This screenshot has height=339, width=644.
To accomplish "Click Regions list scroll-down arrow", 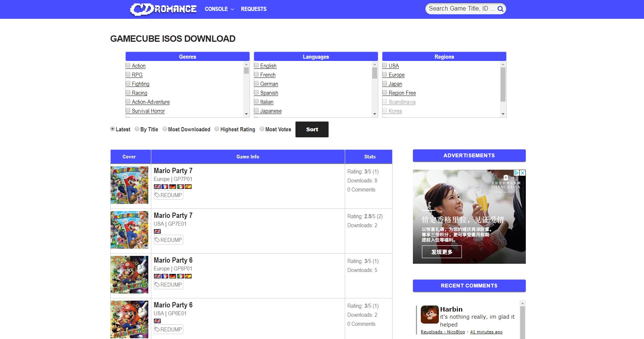I will (x=503, y=114).
